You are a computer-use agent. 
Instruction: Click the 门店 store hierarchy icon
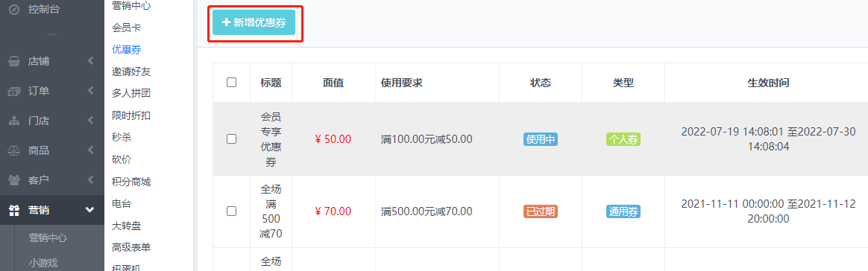[14, 121]
